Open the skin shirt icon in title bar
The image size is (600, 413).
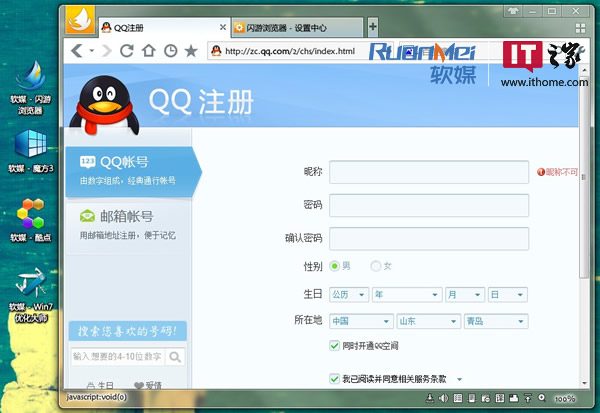[x=513, y=11]
